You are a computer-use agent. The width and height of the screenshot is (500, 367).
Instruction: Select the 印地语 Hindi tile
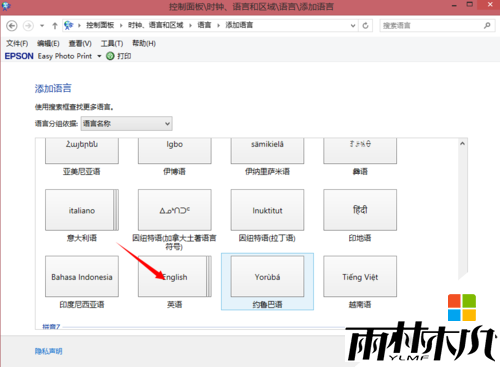point(360,216)
